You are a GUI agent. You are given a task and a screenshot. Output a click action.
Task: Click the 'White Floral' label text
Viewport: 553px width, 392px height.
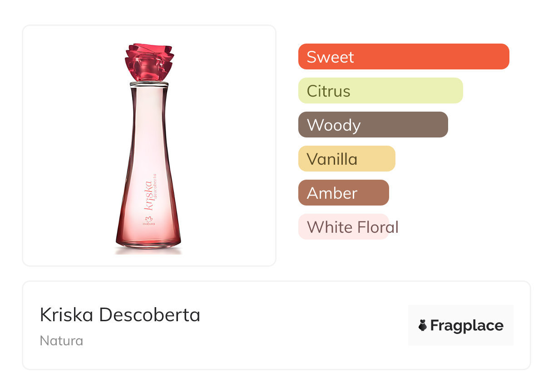coord(353,227)
